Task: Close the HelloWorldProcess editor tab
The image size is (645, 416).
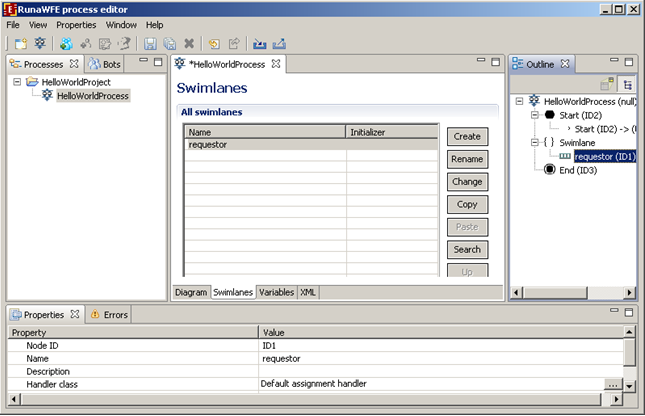Action: [x=278, y=64]
